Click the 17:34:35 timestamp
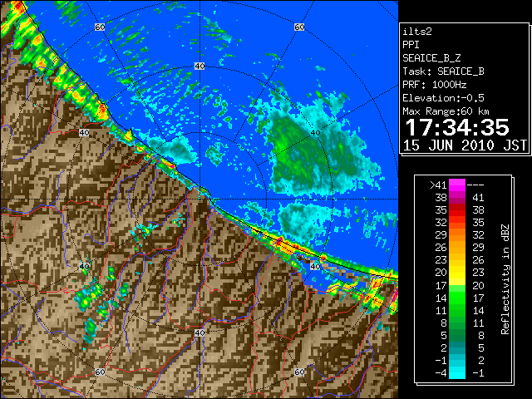The image size is (532, 399). click(x=457, y=127)
